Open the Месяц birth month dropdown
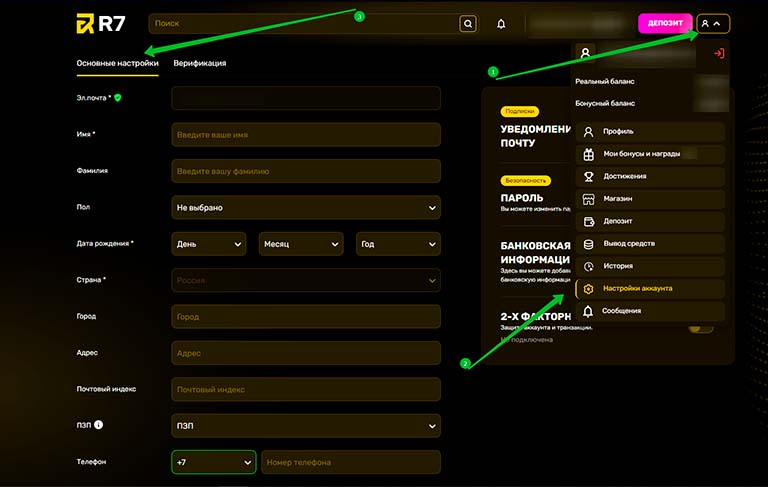 tap(300, 244)
